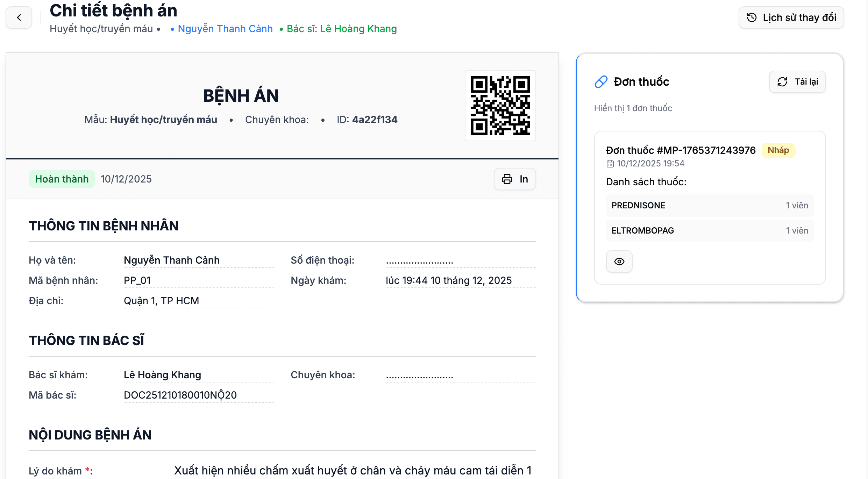This screenshot has height=479, width=868.
Task: Click the date 10/12/2025 next to Hoàn thành
Action: [x=126, y=179]
